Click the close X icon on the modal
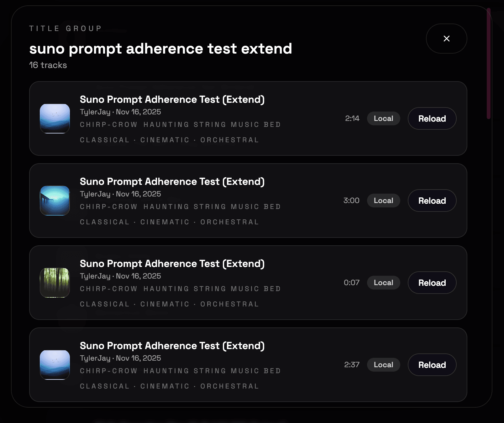Image resolution: width=504 pixels, height=423 pixels. pyautogui.click(x=446, y=38)
